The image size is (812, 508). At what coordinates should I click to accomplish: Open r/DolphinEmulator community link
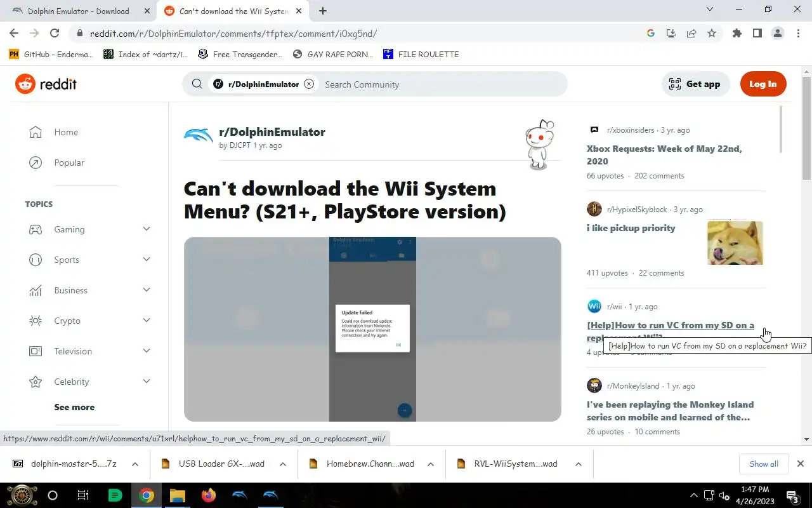pyautogui.click(x=272, y=132)
